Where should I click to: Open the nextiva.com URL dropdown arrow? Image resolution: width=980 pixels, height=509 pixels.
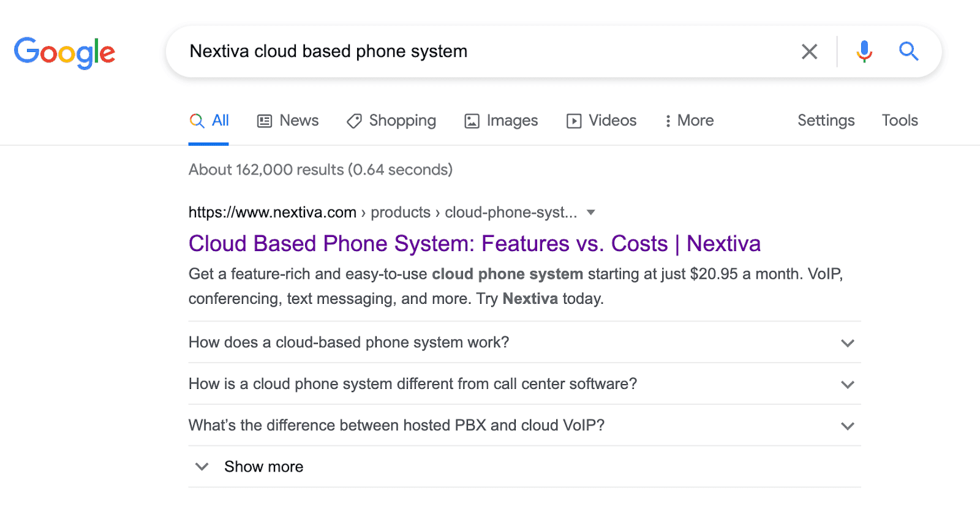click(x=591, y=213)
